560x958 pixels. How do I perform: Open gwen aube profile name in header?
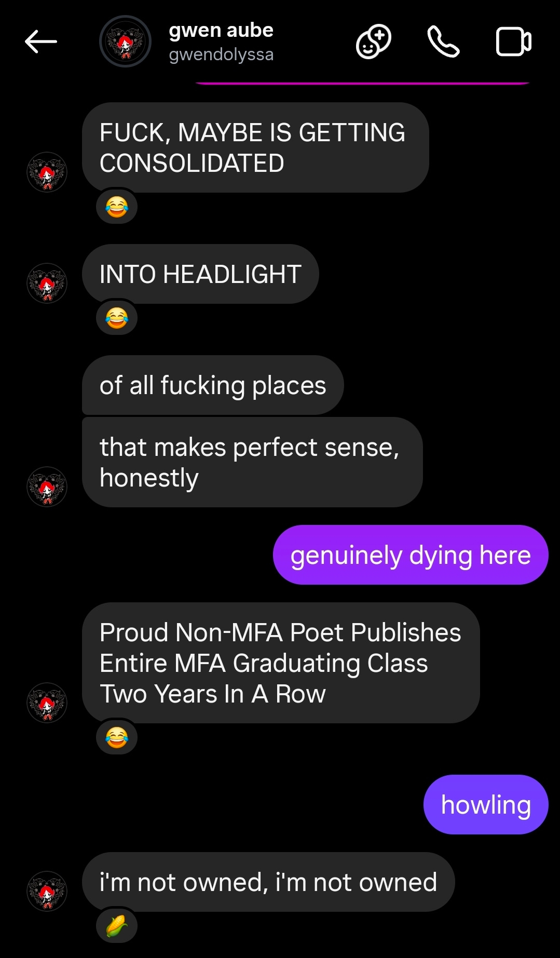click(221, 30)
